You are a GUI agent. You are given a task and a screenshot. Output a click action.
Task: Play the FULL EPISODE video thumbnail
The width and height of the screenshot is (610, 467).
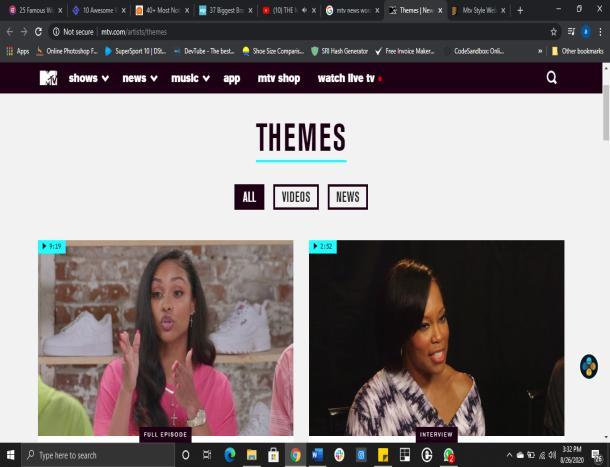click(166, 338)
